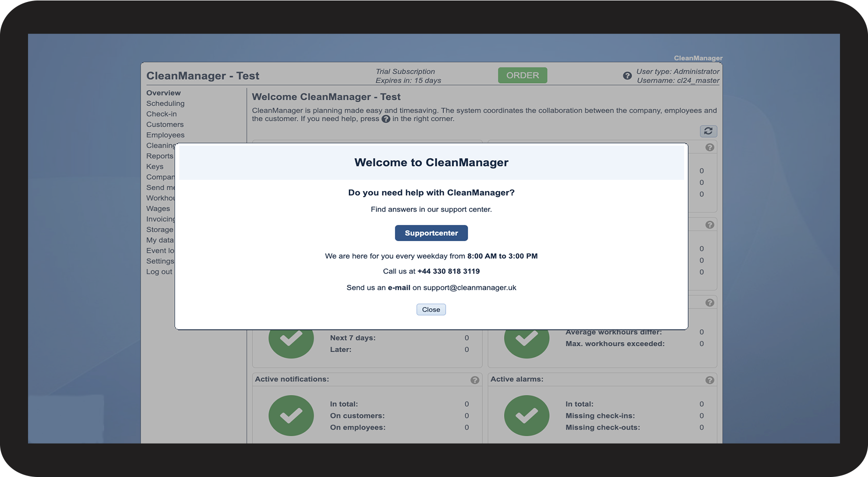Screen dimensions: 868x477
Task: Open the Cleaning sidebar item
Action: tap(161, 145)
